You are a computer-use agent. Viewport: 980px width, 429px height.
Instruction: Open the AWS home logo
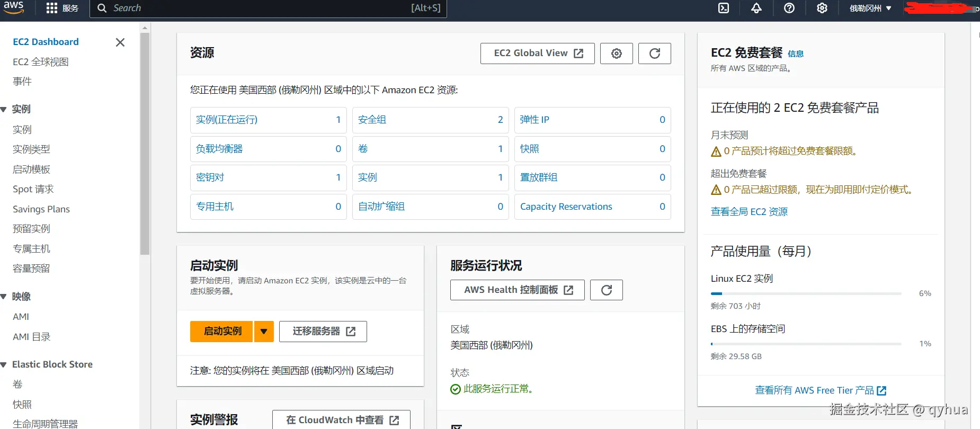pyautogui.click(x=13, y=7)
